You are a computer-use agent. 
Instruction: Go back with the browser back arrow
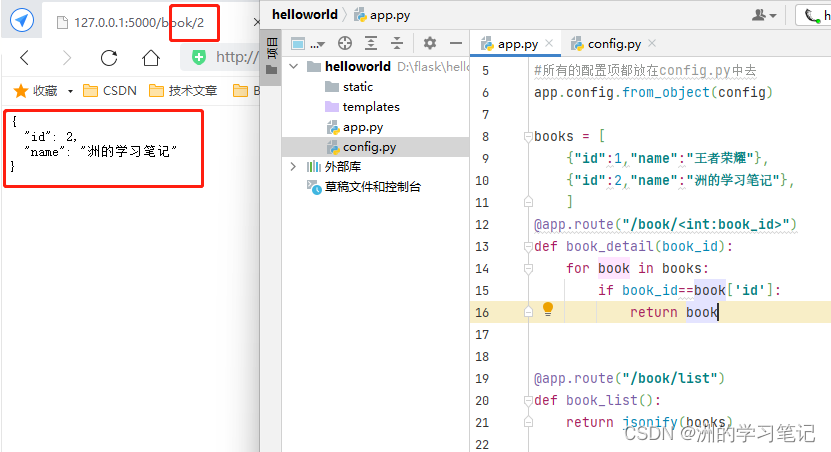point(24,57)
